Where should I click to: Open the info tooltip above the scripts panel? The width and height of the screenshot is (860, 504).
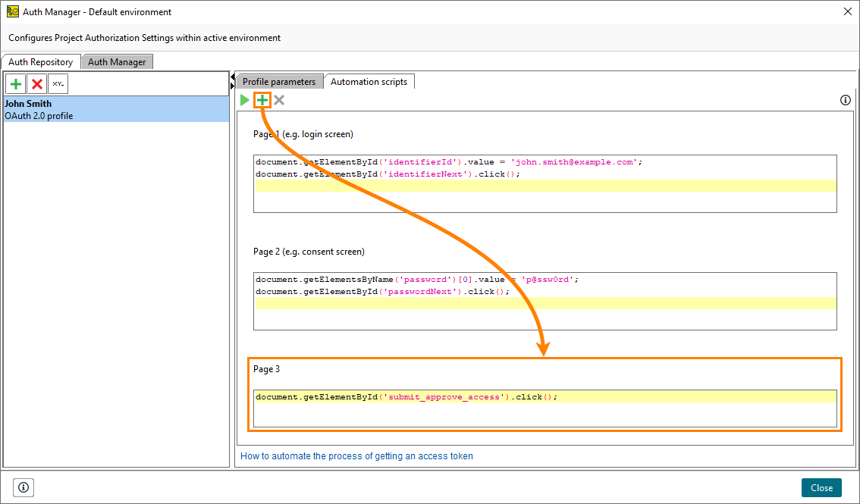[x=845, y=99]
